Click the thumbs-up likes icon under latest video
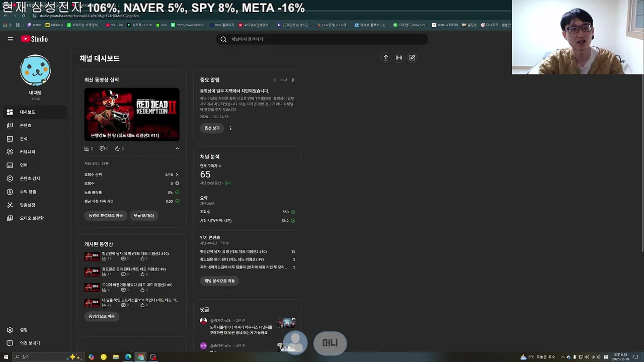Screen dimensions: 644x362 click(117, 149)
